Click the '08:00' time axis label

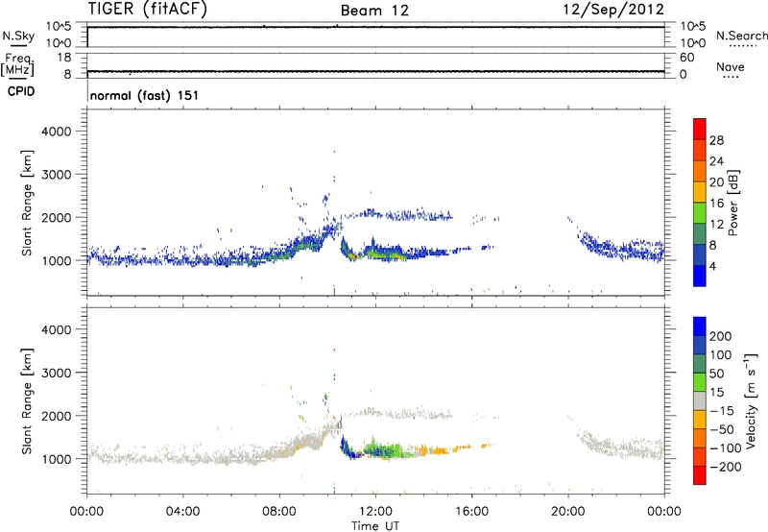(x=279, y=512)
